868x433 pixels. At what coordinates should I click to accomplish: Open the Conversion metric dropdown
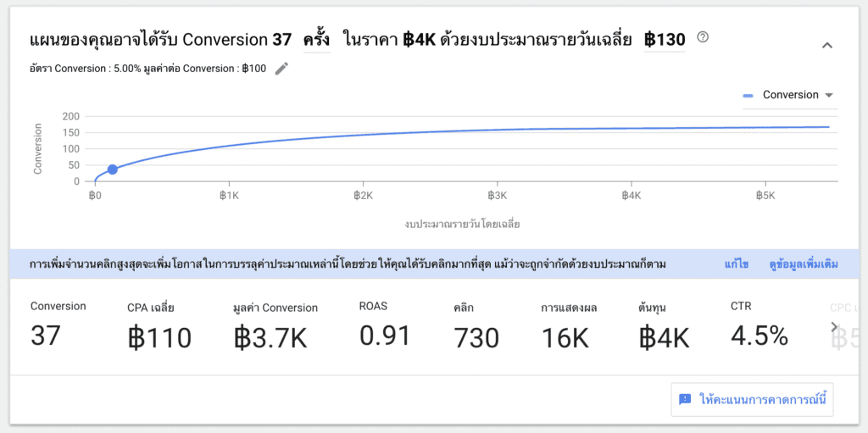(789, 95)
